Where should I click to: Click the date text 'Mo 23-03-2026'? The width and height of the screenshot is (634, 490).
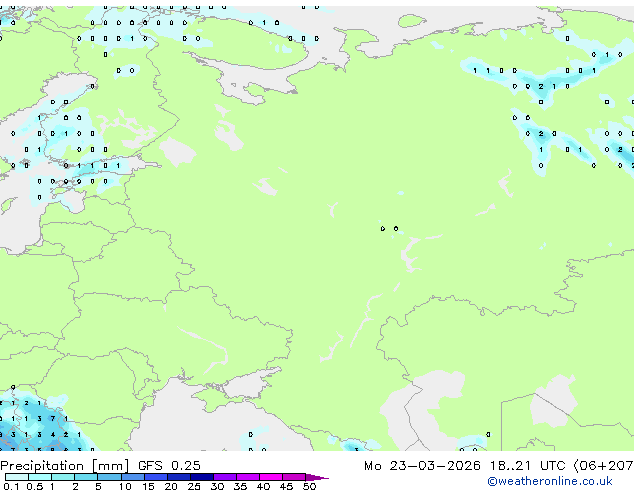[x=422, y=466]
